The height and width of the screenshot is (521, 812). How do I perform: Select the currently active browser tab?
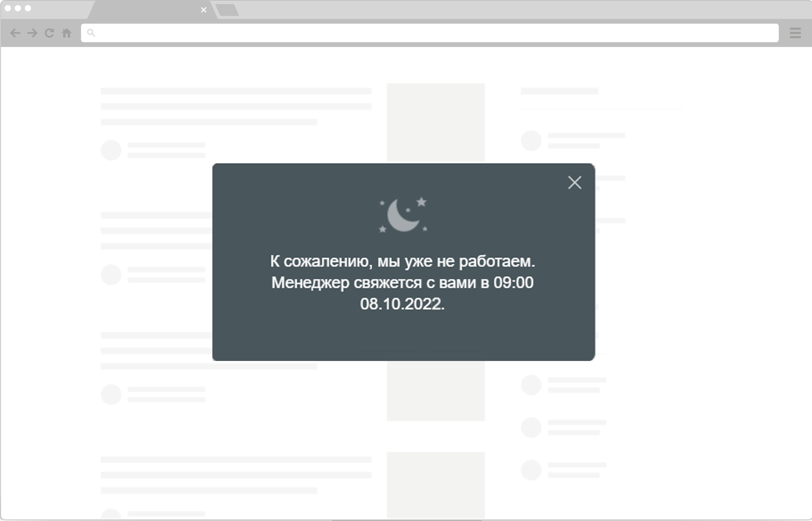coord(146,10)
